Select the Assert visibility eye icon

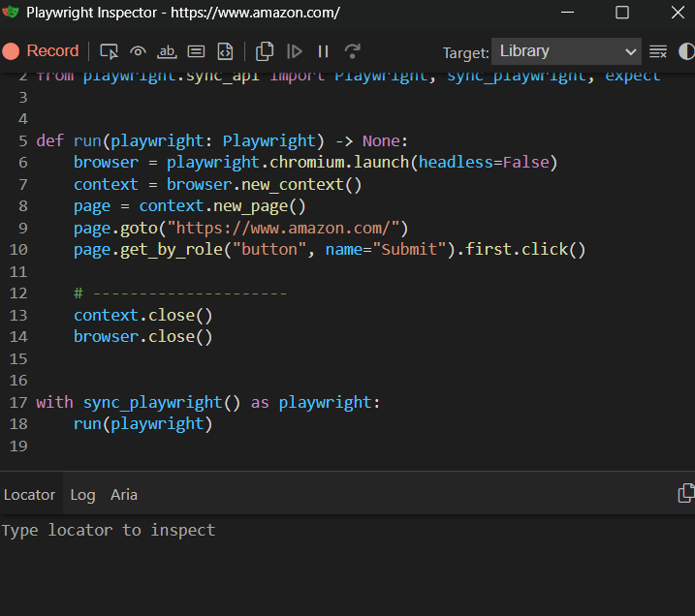pyautogui.click(x=138, y=51)
